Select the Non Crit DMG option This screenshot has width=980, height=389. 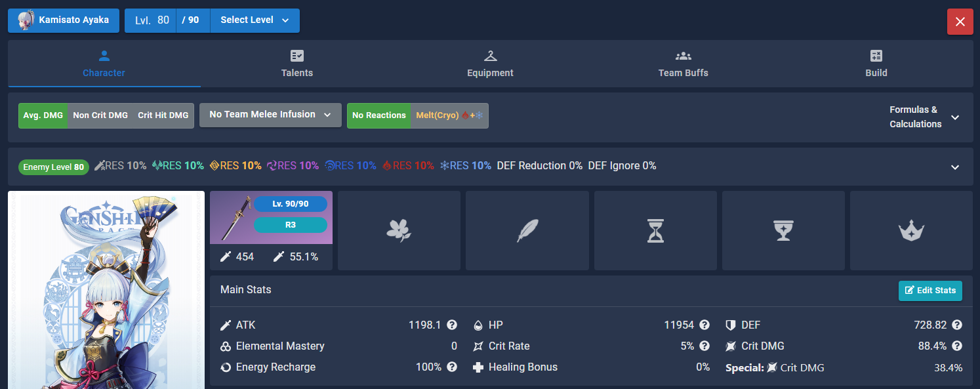point(101,115)
